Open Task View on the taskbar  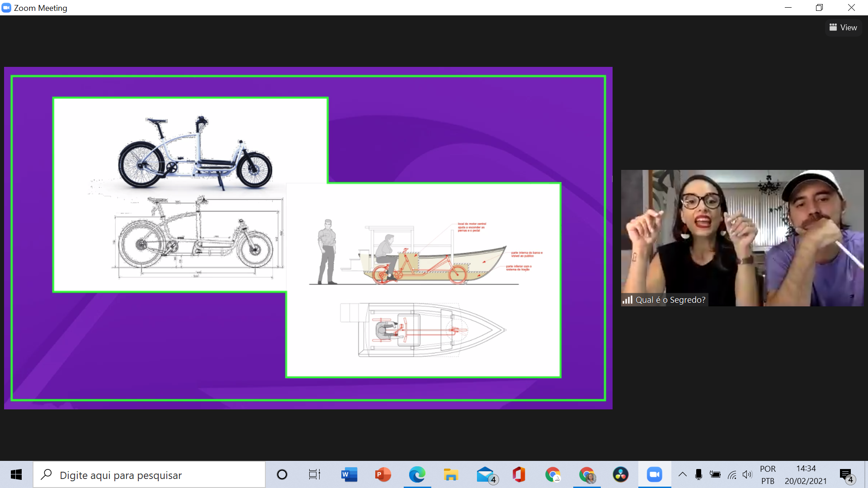(314, 474)
